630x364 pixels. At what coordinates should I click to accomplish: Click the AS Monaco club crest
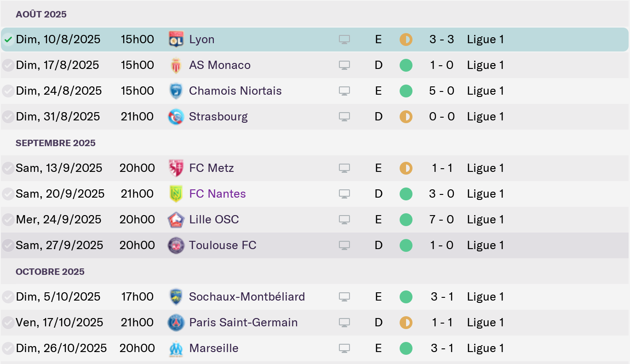[176, 65]
